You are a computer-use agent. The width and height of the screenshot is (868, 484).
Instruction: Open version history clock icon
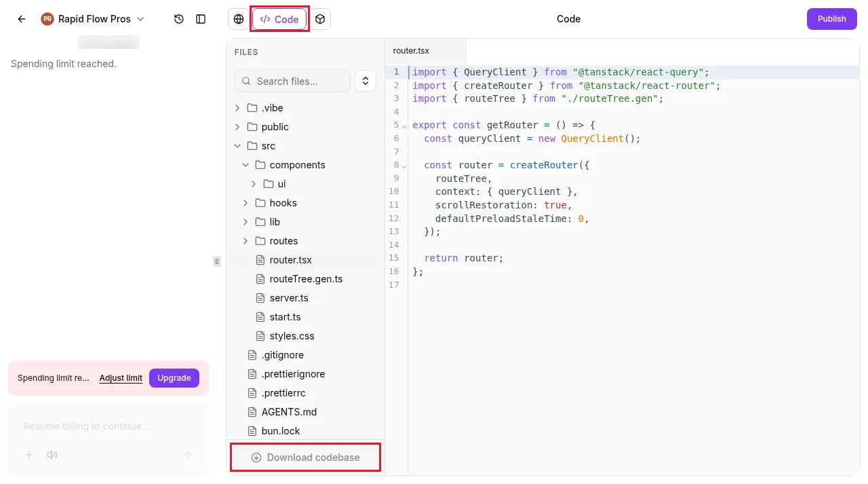pyautogui.click(x=179, y=19)
